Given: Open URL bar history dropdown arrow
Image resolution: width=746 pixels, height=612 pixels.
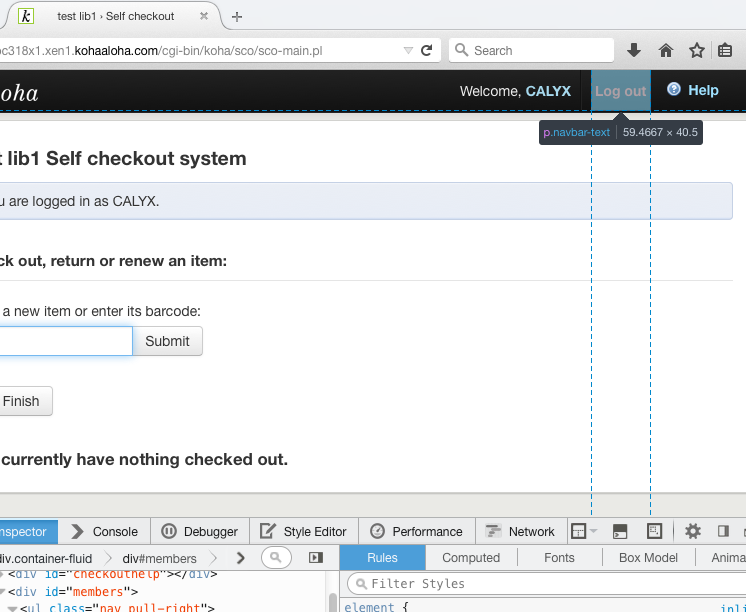Looking at the screenshot, I should click(x=408, y=50).
